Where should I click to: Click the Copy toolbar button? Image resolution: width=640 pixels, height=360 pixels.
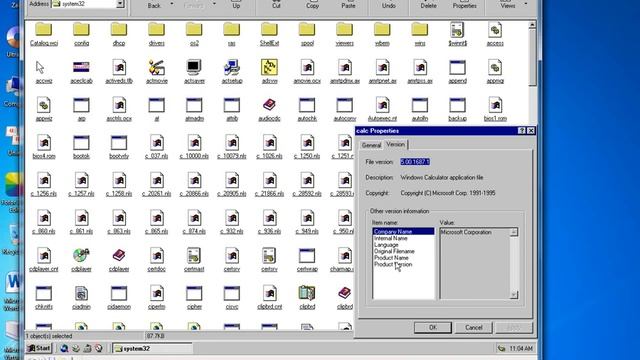(312, 5)
